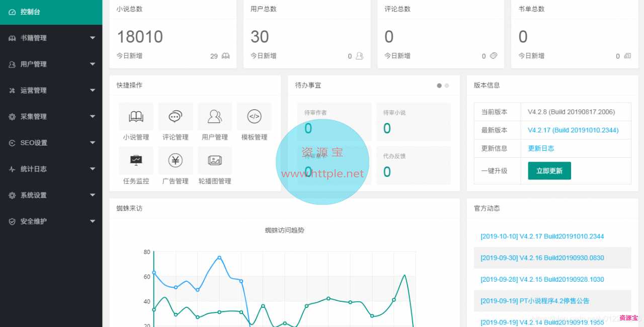Click the 安全维护 shield icon in the sidebar
This screenshot has width=644, height=327.
click(x=12, y=222)
